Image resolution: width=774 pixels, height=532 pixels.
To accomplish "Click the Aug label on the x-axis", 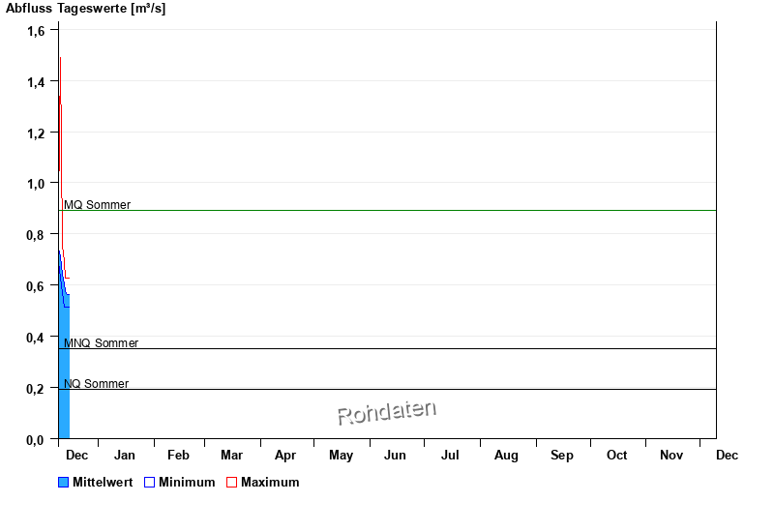I will pos(506,455).
